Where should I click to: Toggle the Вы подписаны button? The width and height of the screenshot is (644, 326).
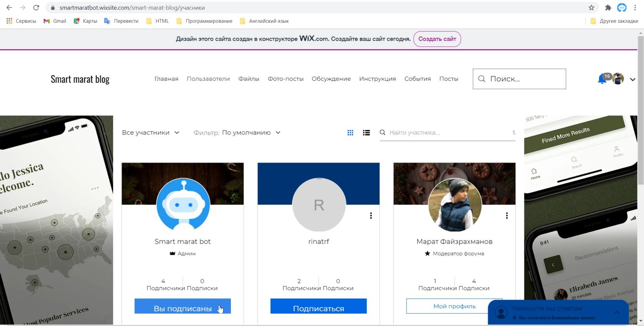coord(182,306)
